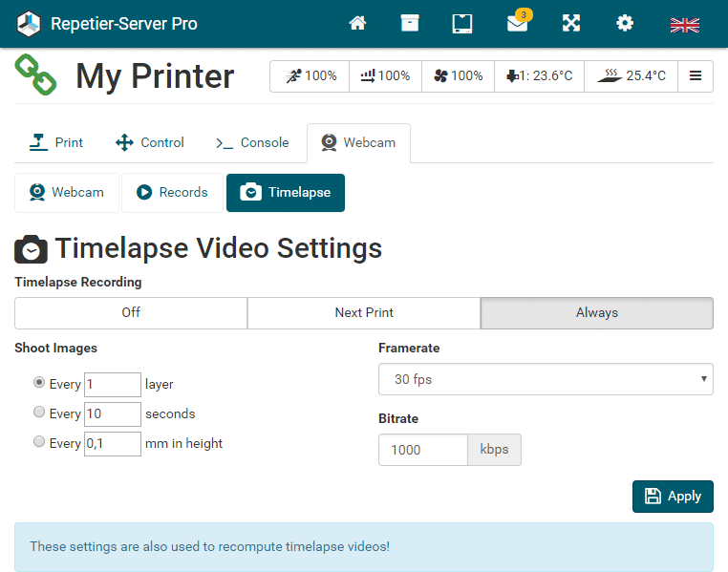Select the Every layer radio button

pos(39,382)
